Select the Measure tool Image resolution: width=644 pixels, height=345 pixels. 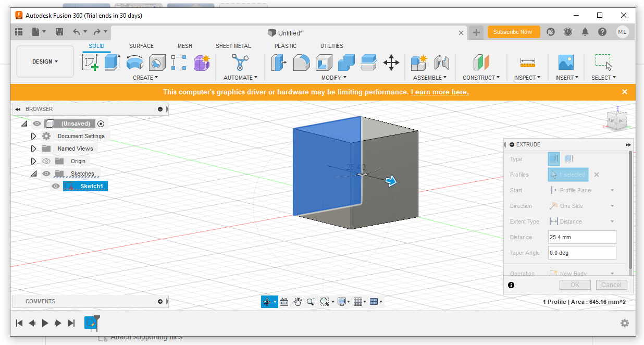click(528, 63)
